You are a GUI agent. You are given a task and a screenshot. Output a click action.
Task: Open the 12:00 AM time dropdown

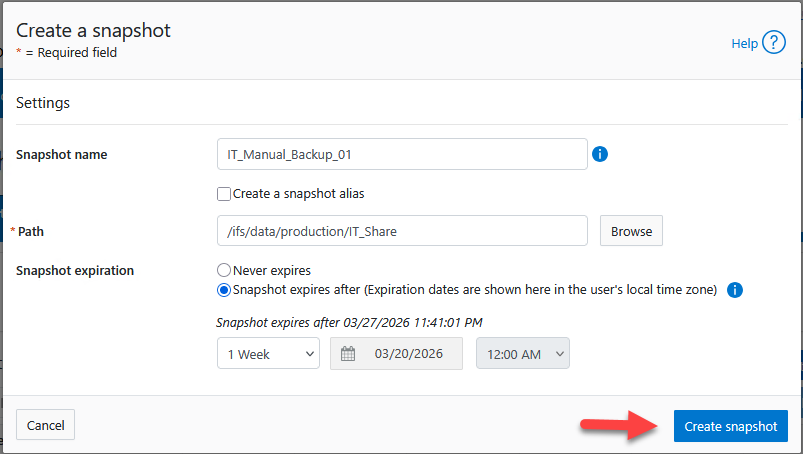pos(522,353)
